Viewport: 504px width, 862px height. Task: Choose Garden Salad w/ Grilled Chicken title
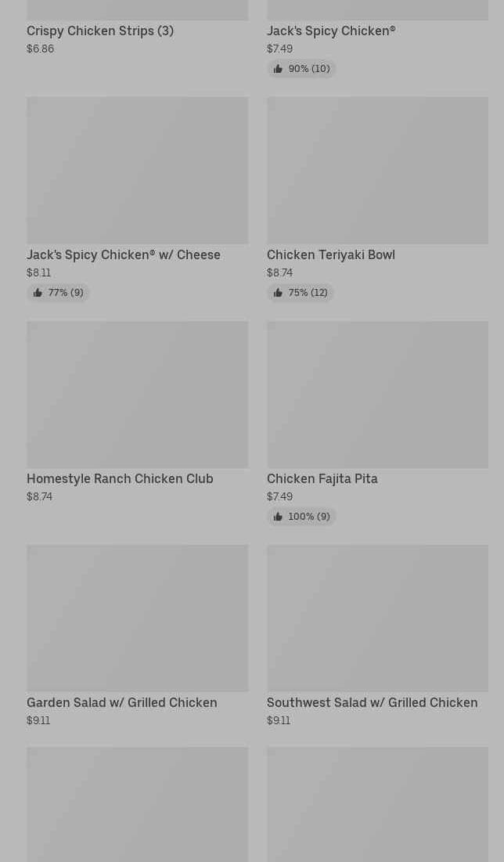[122, 702]
